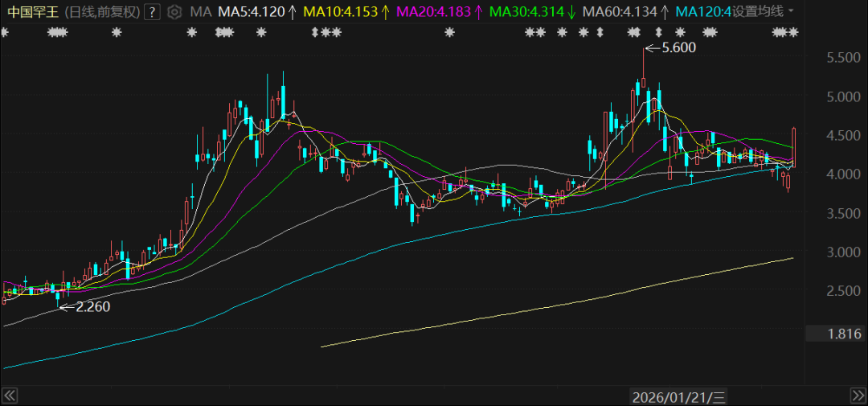The image size is (868, 406).
Task: Open the 日线,前复权 period selector
Action: click(x=102, y=12)
